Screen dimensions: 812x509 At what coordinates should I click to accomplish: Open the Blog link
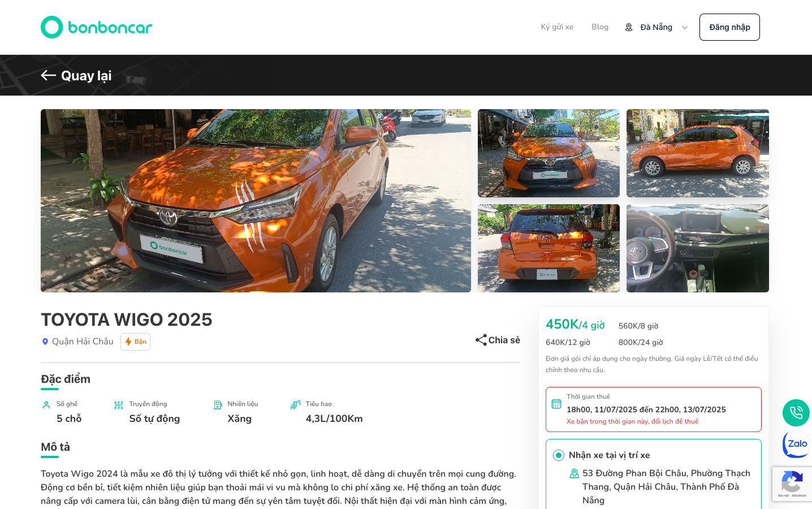pos(600,27)
